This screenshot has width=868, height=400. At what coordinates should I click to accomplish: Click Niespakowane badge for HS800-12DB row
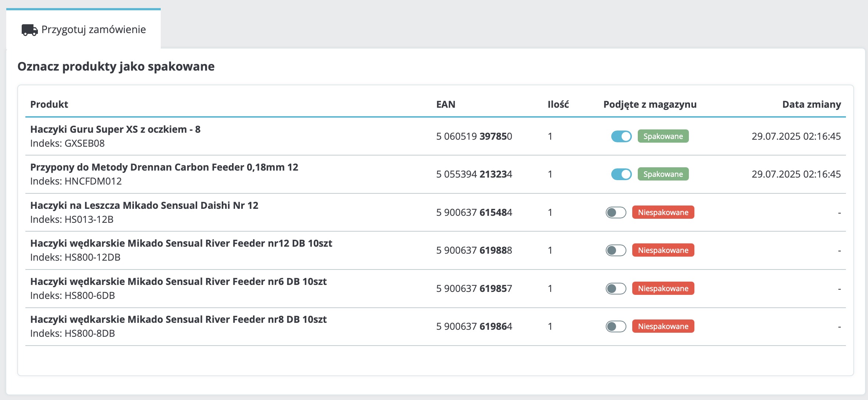(663, 250)
